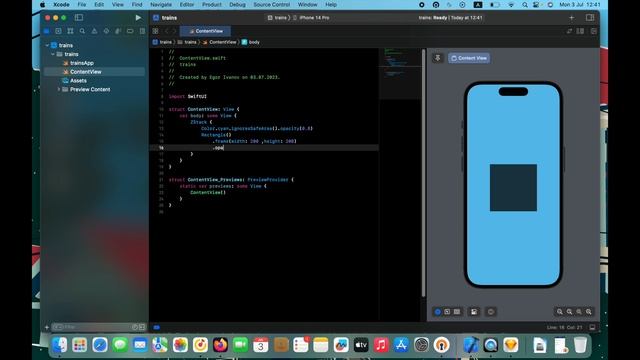Toggle the inspector panel on right
Screen dimensions: 640x360
590,18
